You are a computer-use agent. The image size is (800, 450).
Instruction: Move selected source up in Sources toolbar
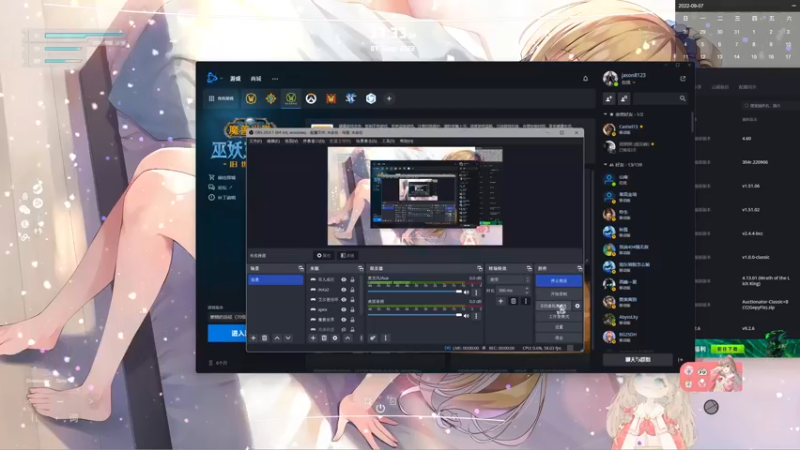[347, 338]
